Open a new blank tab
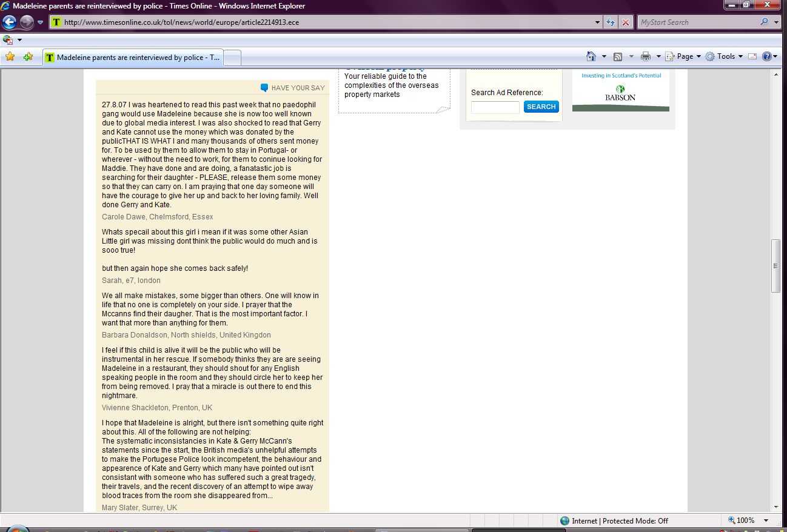The image size is (787, 532). [233, 58]
